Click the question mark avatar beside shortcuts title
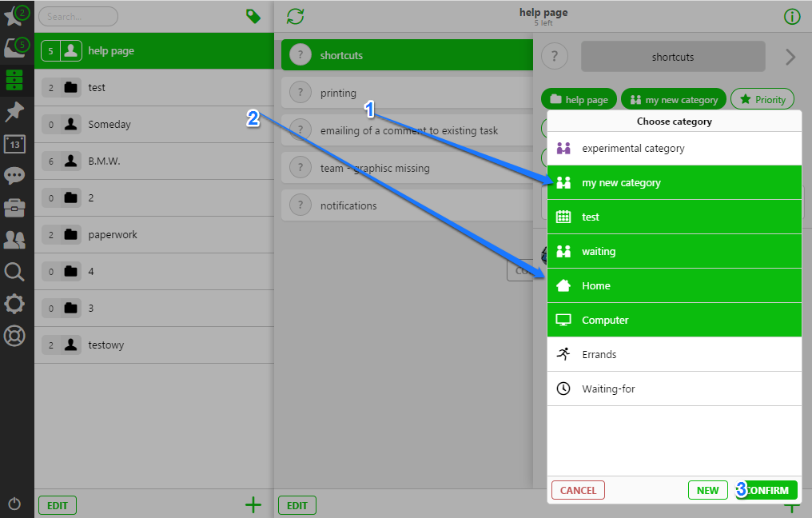The height and width of the screenshot is (518, 812). [555, 56]
